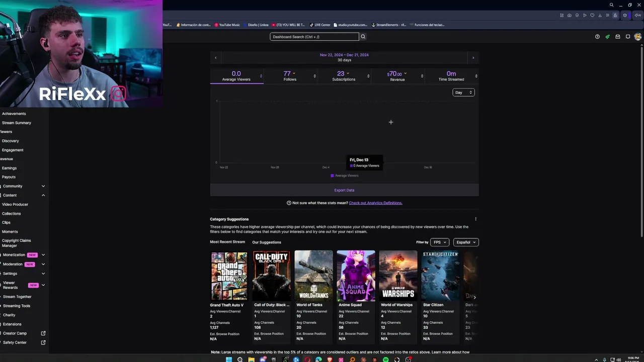
Task: Open the FPS filter dropdown
Action: tap(439, 242)
